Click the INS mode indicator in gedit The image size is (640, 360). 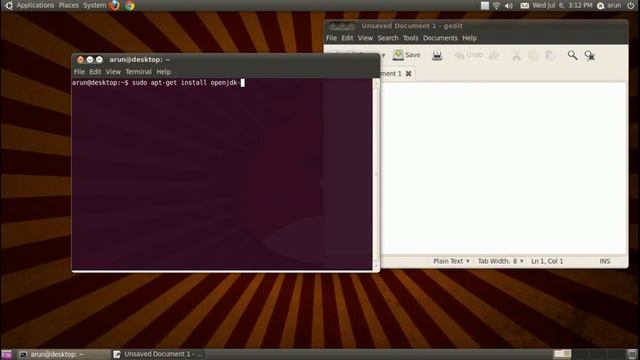coord(605,261)
